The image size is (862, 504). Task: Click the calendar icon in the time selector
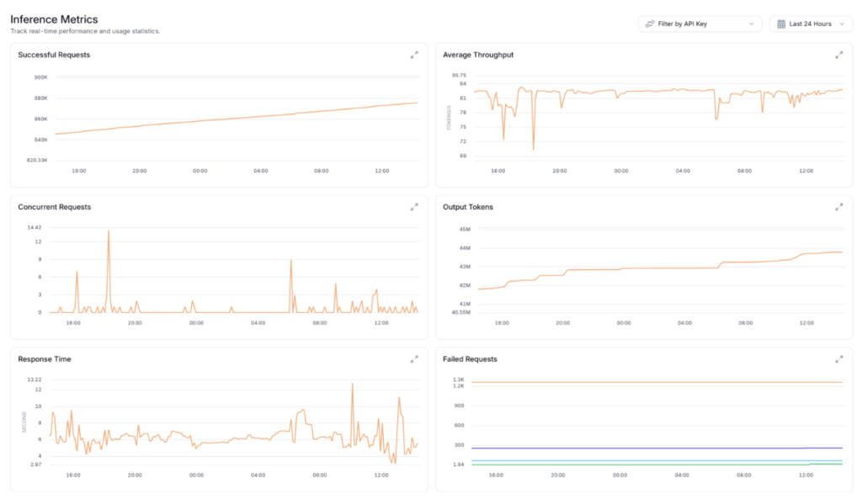click(x=780, y=24)
